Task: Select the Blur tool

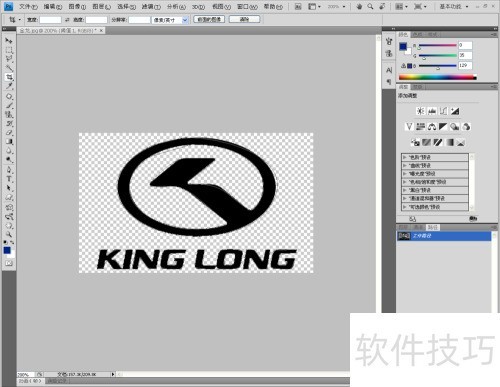Action: click(9, 151)
